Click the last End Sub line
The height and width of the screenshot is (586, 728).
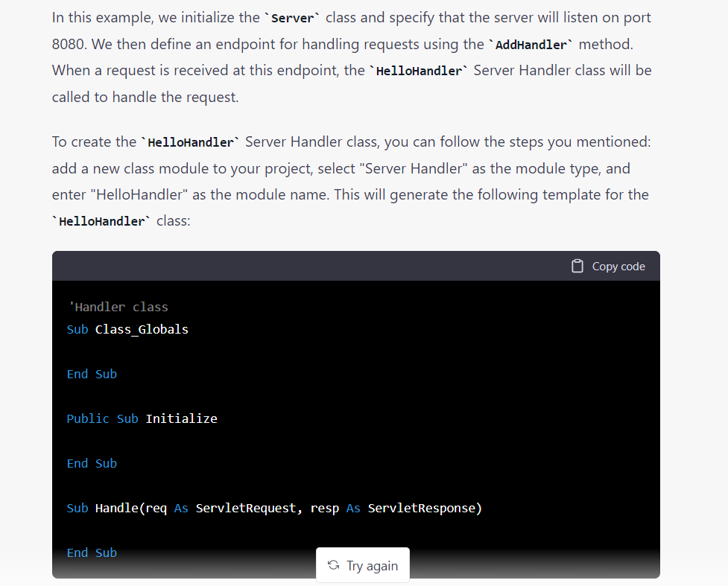[x=92, y=552]
